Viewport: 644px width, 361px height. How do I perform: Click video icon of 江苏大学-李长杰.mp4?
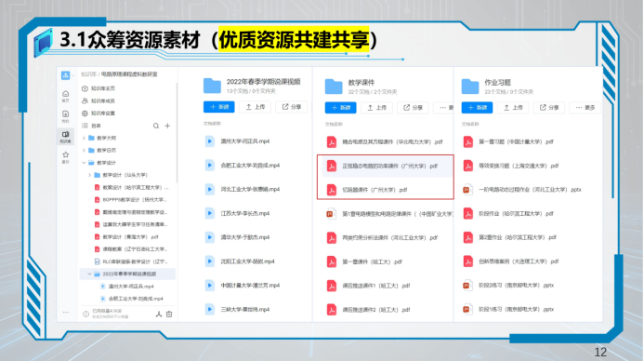[209, 213]
